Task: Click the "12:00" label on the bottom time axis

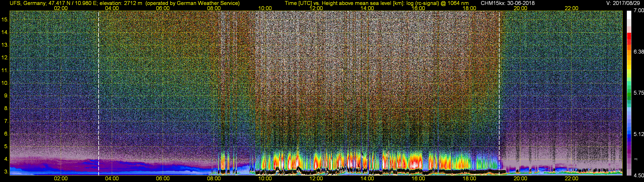Action: pos(316,179)
